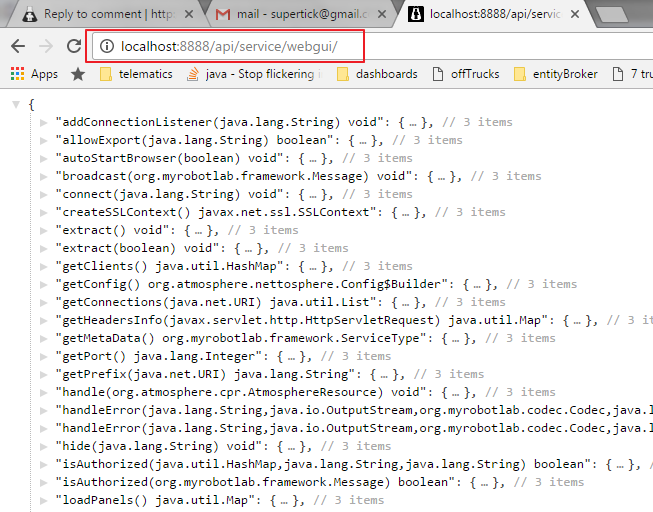Collapse the root JSON object
Viewport: 653px width, 512px height.
coord(16,104)
